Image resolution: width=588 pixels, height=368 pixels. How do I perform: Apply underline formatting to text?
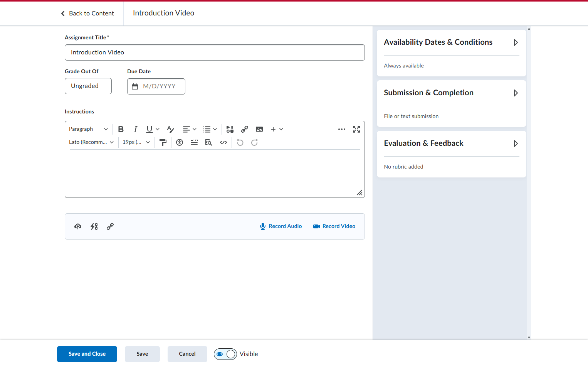150,129
